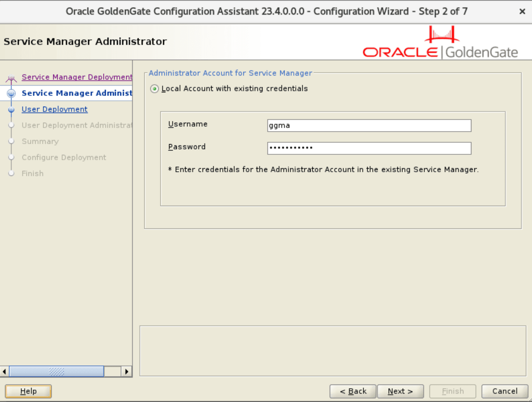This screenshot has width=532, height=402.
Task: Click User Deployment Administrator step label
Action: click(x=77, y=125)
